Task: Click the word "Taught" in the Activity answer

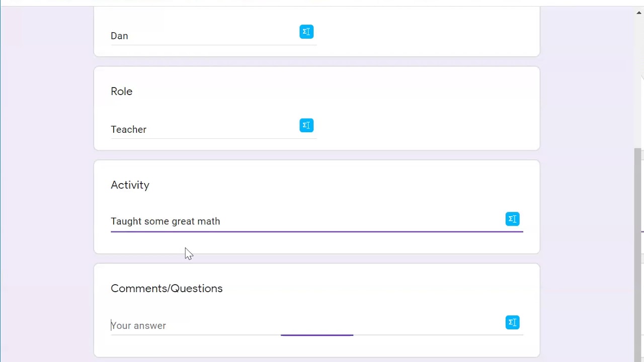Action: (x=126, y=221)
